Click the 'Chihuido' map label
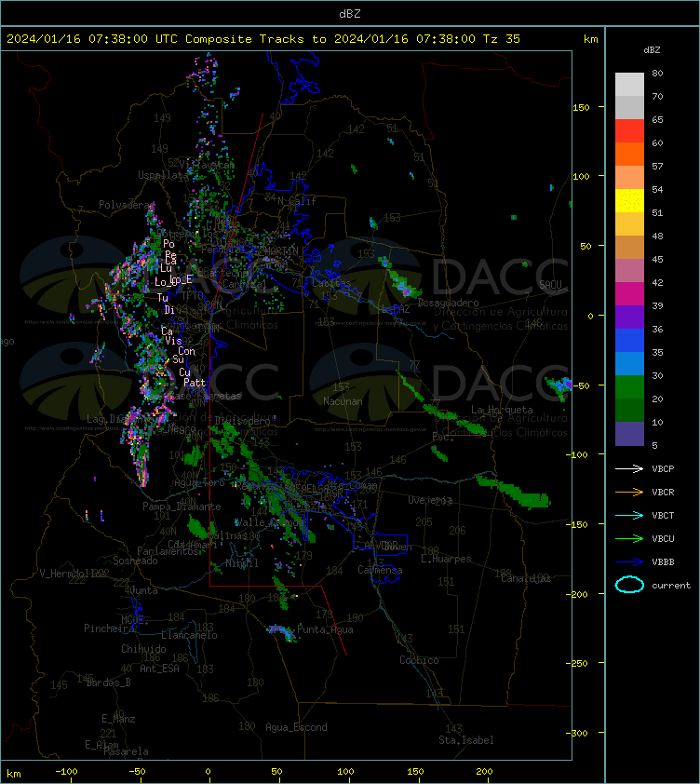Viewport: 700px width, 784px height. coord(143,648)
